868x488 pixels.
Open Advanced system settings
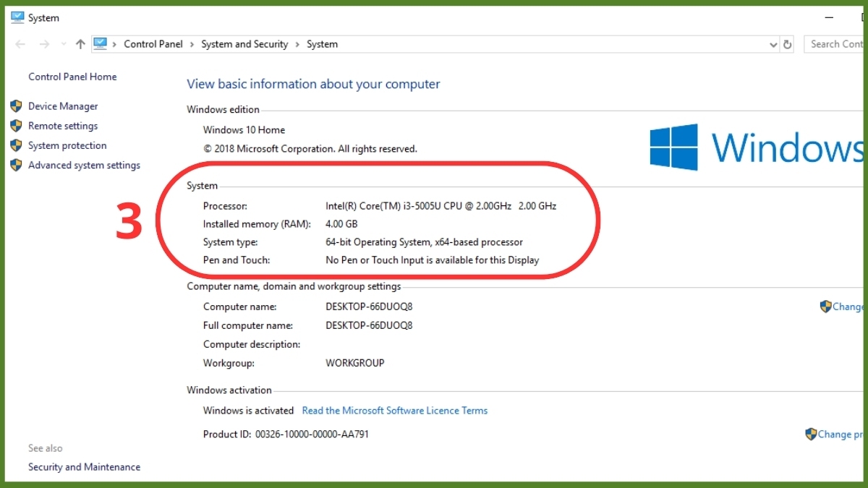pos(84,165)
